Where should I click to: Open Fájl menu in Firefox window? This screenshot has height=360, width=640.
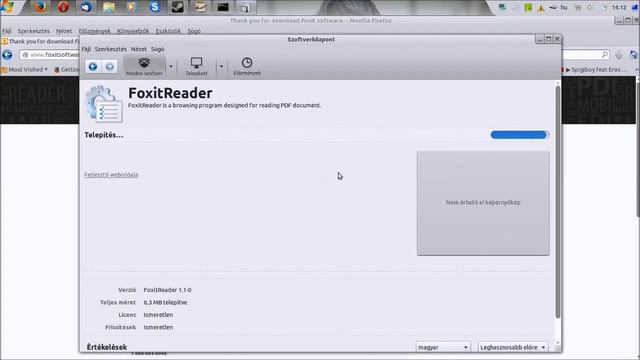pos(7,31)
